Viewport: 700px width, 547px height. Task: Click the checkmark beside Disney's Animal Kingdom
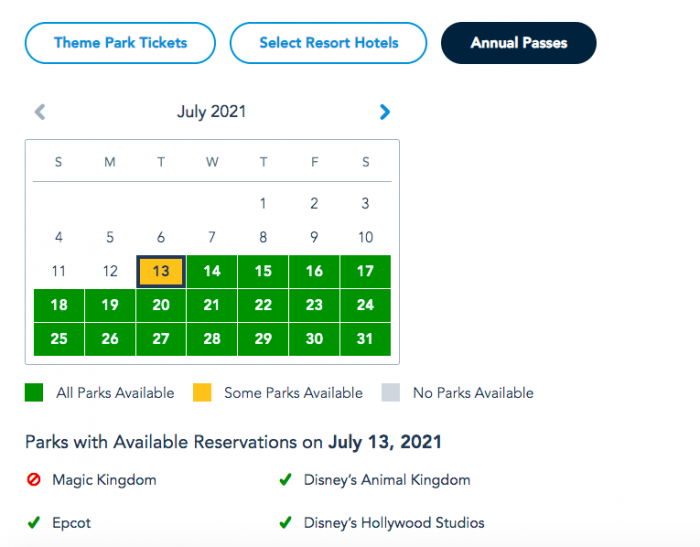coord(285,480)
